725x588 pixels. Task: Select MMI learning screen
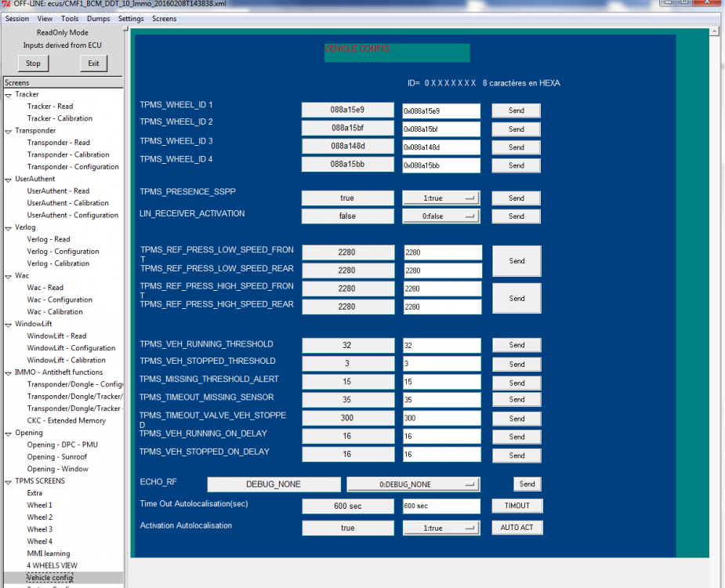point(49,554)
